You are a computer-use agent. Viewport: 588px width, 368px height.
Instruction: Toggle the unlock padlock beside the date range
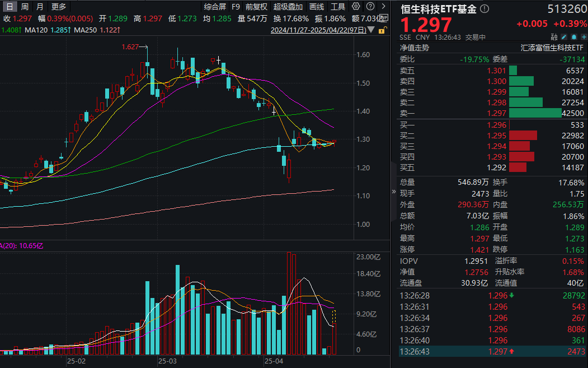point(381,30)
